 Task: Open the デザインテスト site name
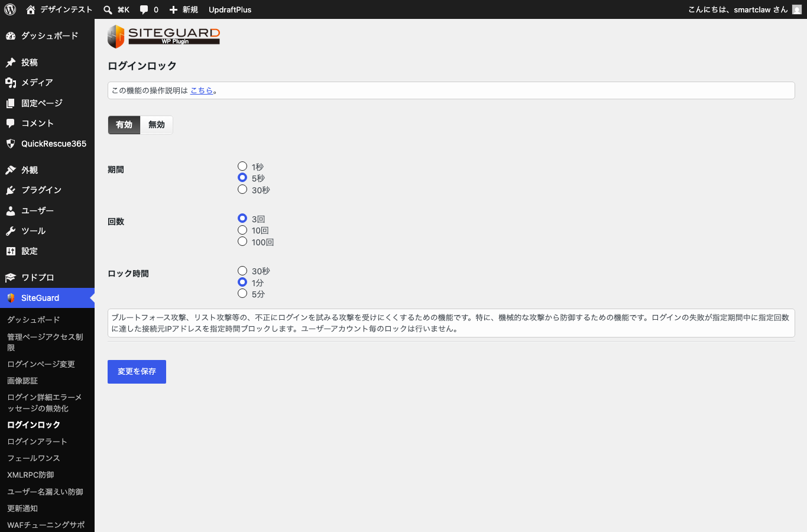coord(66,9)
